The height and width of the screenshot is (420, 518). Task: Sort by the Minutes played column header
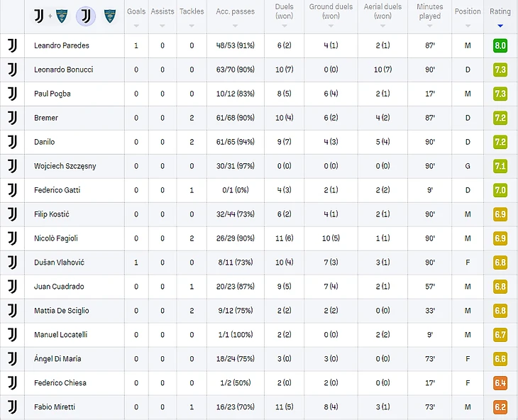coord(429,11)
